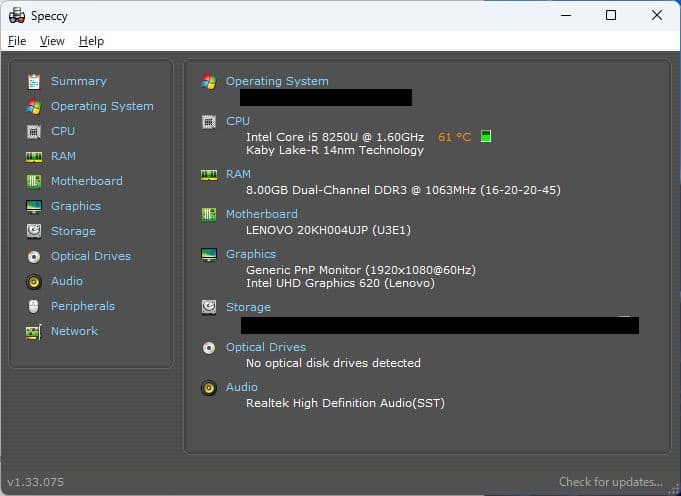
Task: Click the Storage drive icon in summary panel
Action: (209, 308)
